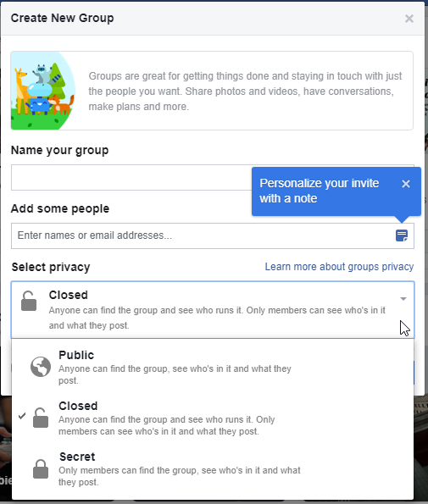The width and height of the screenshot is (428, 504).
Task: Click the locked padlock icon for Secret
Action: pos(41,468)
